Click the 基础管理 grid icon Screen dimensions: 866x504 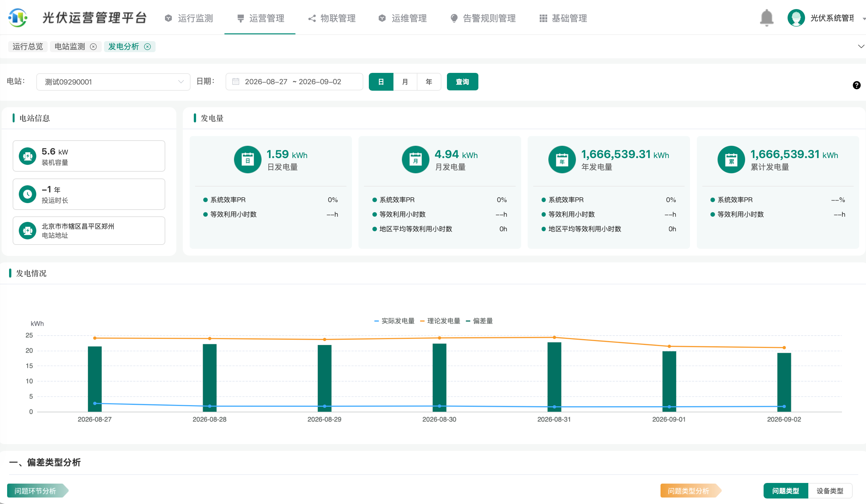(x=543, y=18)
